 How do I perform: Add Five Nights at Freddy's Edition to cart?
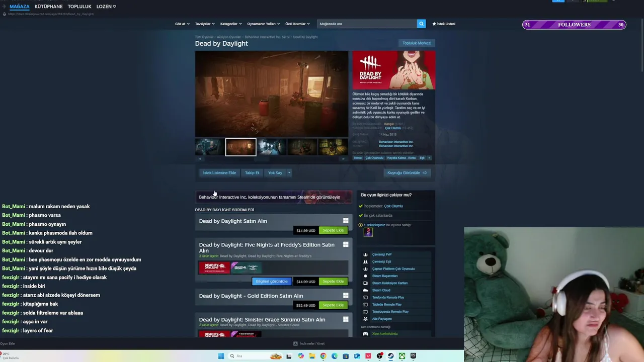click(333, 282)
